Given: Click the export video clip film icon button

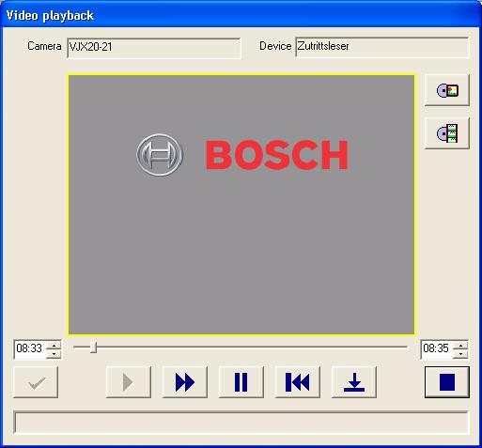Looking at the screenshot, I should coord(447,133).
